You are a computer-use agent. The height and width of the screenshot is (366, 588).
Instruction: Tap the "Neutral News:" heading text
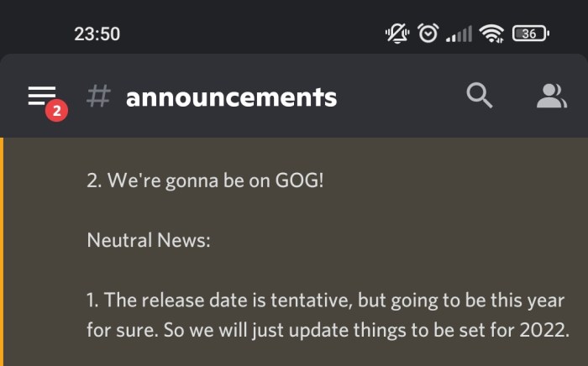pos(149,241)
